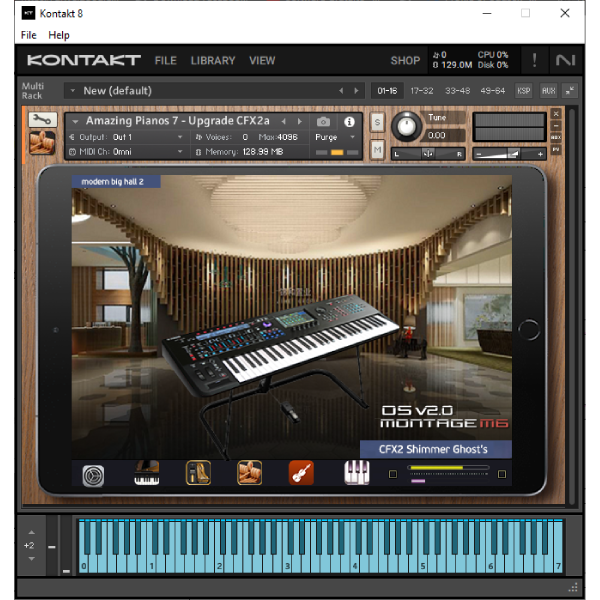Shift keyboard octave down arrow
600x600 pixels.
pos(31,559)
